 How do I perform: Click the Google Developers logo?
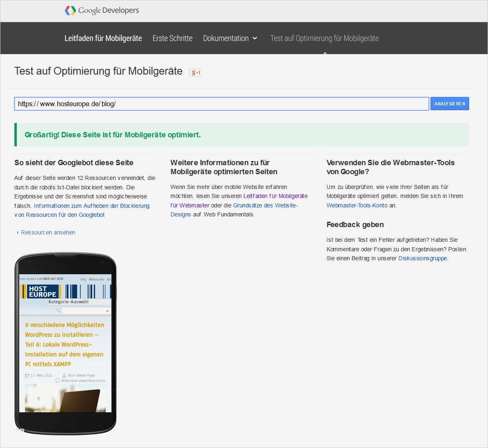click(102, 11)
